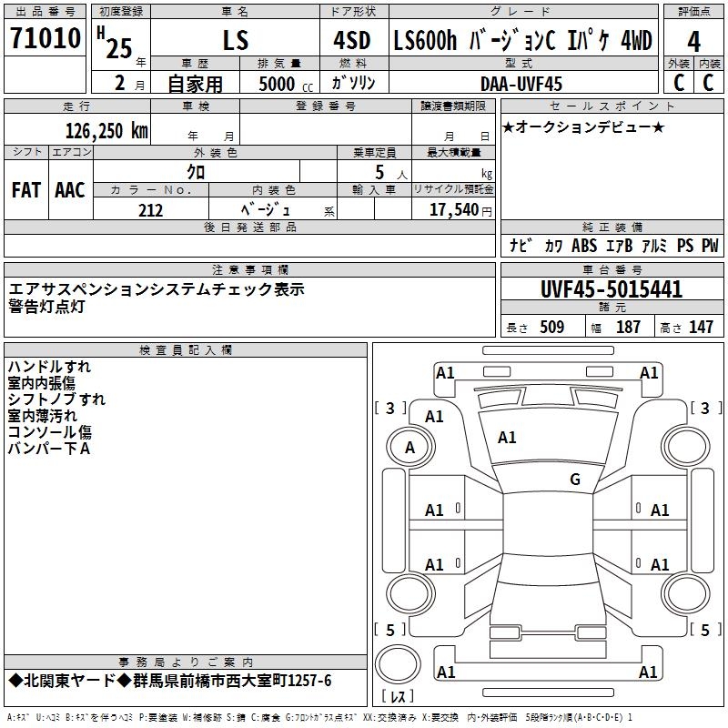Click the notice エアサスペンションシステムチェック表示
Viewport: 728px width, 728px height.
pos(157,288)
